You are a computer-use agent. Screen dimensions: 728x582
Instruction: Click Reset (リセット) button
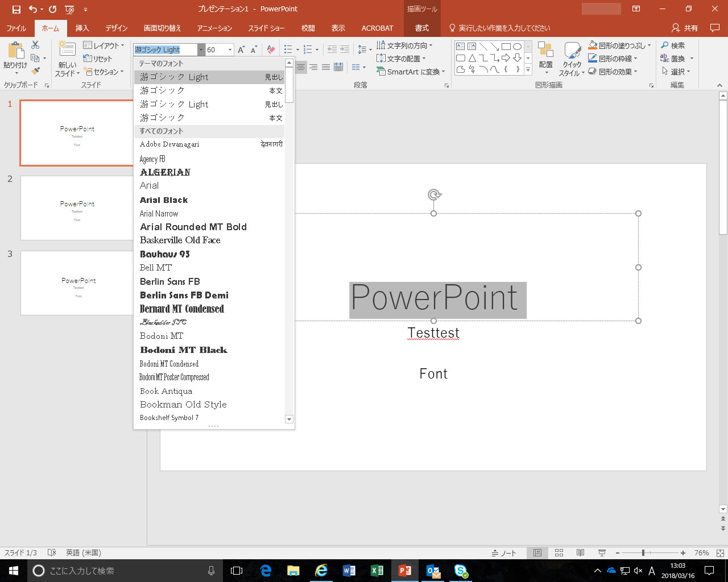[x=98, y=59]
